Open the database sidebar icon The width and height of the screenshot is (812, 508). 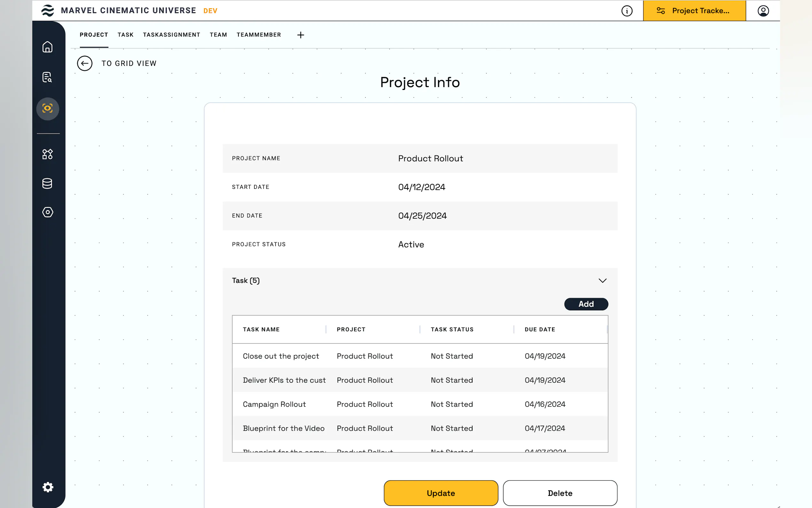point(47,183)
